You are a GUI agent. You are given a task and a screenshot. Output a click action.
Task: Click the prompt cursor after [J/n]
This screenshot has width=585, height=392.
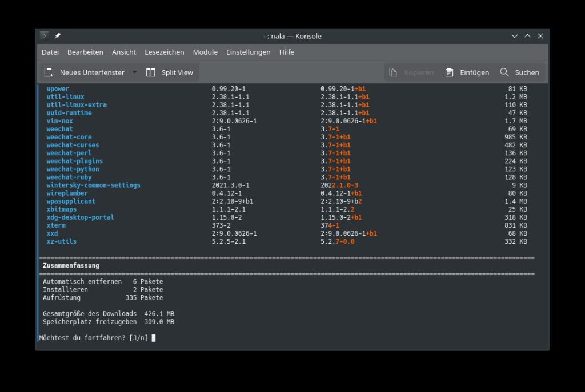(153, 338)
